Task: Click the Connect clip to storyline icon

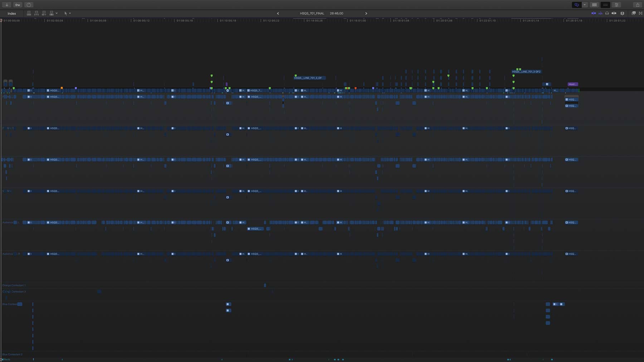Action: point(29,13)
